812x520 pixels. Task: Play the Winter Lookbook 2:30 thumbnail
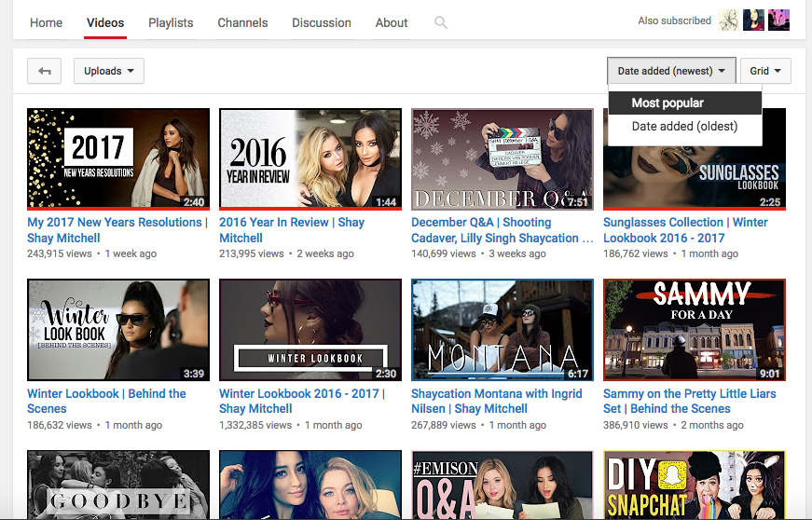[310, 330]
